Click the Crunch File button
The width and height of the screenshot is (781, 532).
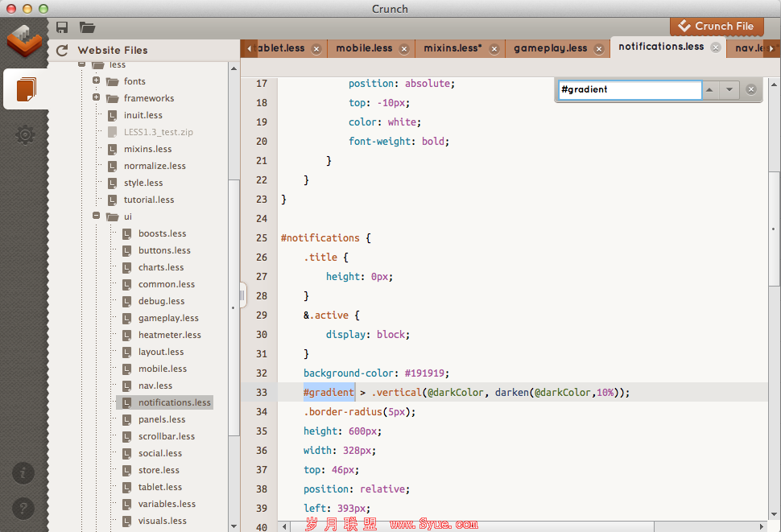pos(717,27)
